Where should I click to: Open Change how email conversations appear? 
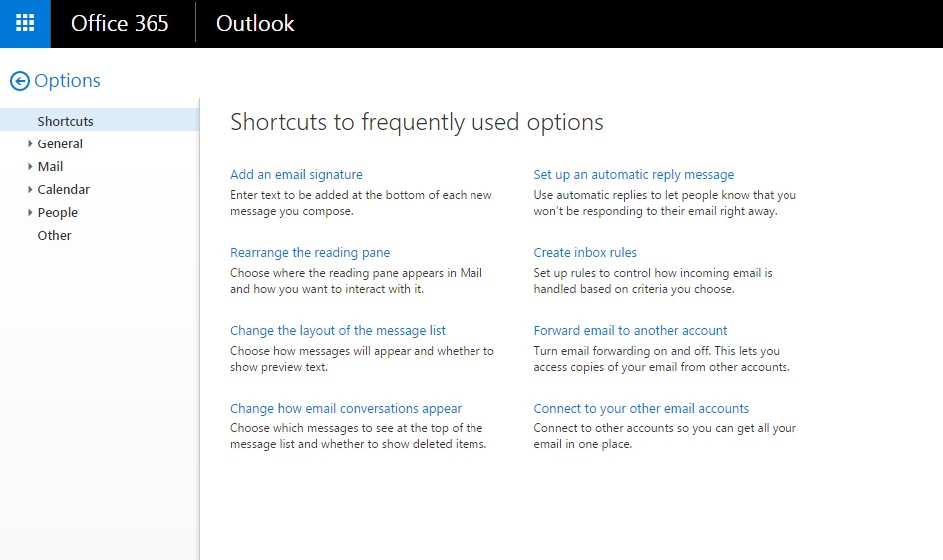point(346,408)
